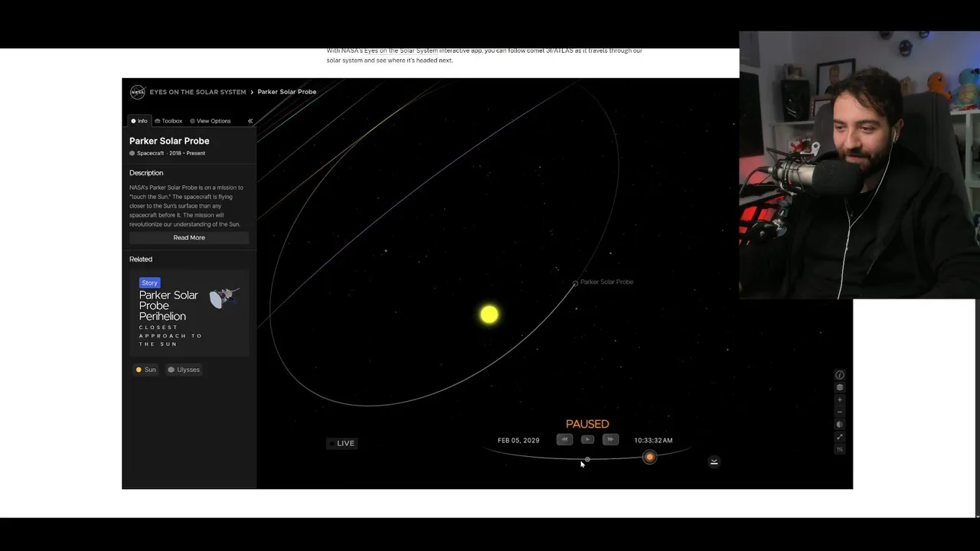
Task: Open the View Options tab
Action: [211, 121]
